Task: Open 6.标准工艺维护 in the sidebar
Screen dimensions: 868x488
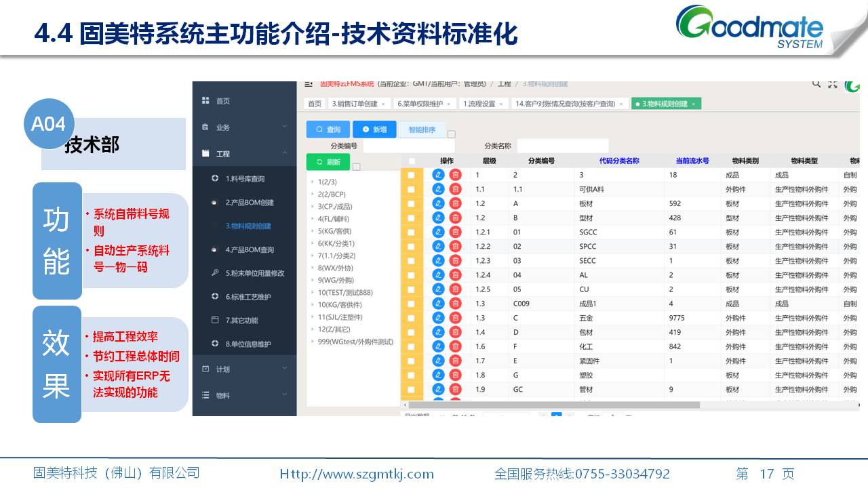Action: pos(248,297)
